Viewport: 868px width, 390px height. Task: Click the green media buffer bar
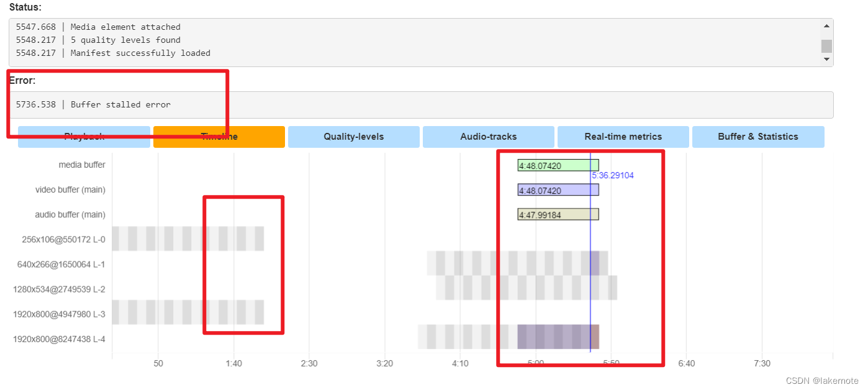[x=558, y=165]
